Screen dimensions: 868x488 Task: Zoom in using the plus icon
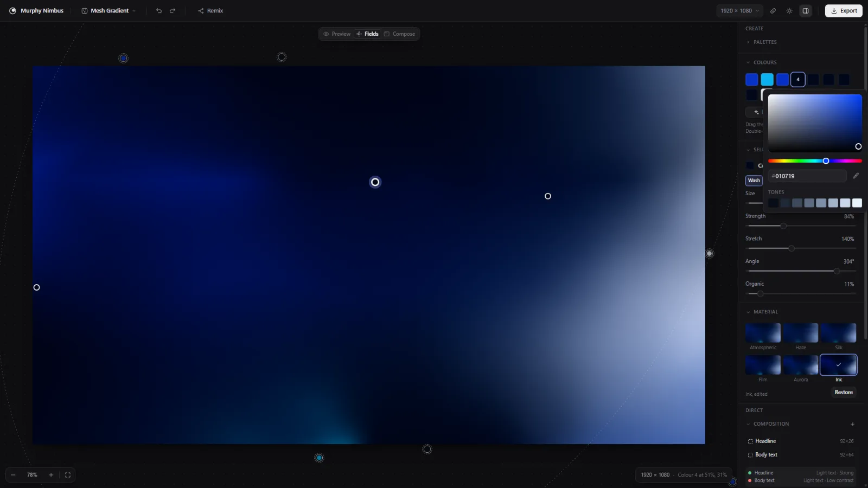(x=51, y=475)
